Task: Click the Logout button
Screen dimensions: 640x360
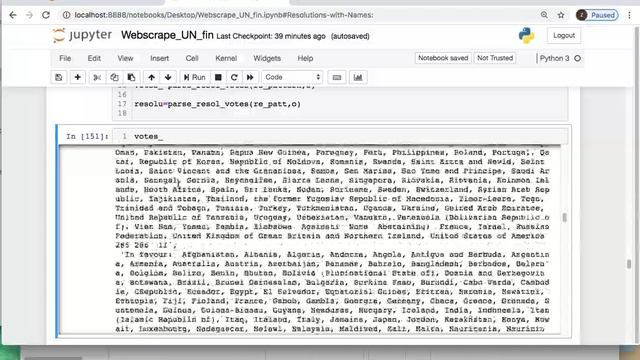Action: [x=564, y=36]
